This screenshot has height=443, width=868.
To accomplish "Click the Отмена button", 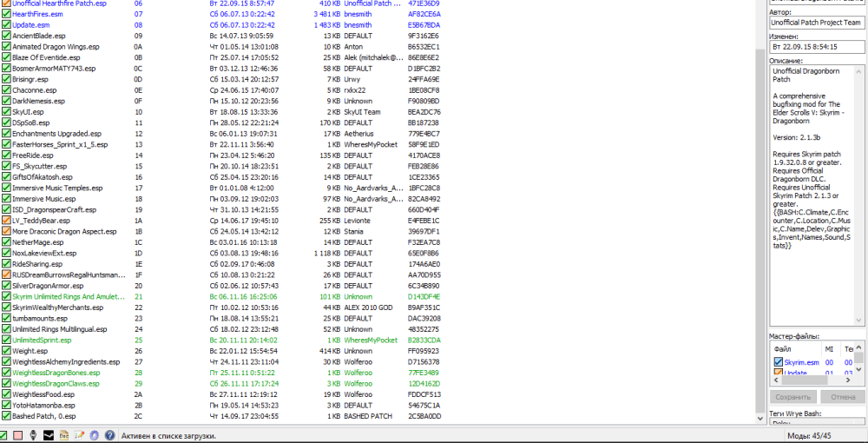I will 843,397.
